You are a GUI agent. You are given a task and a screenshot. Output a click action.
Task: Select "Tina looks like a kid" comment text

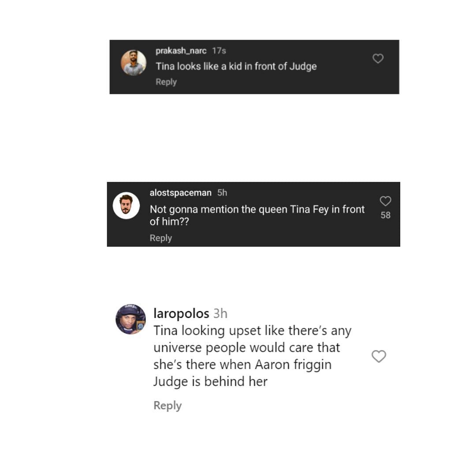click(x=236, y=66)
